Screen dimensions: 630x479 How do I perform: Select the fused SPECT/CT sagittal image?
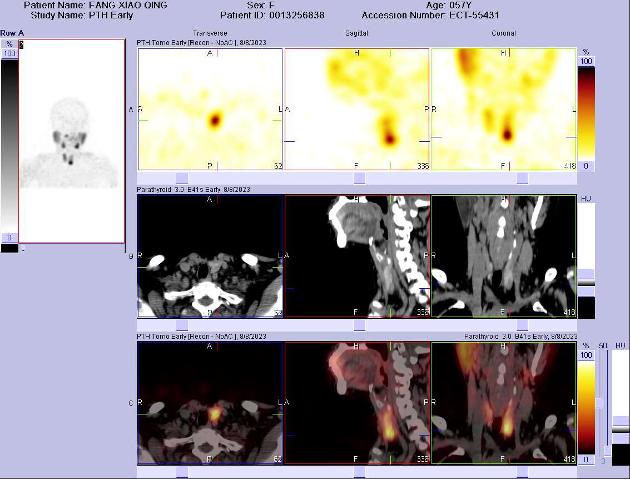pyautogui.click(x=357, y=403)
